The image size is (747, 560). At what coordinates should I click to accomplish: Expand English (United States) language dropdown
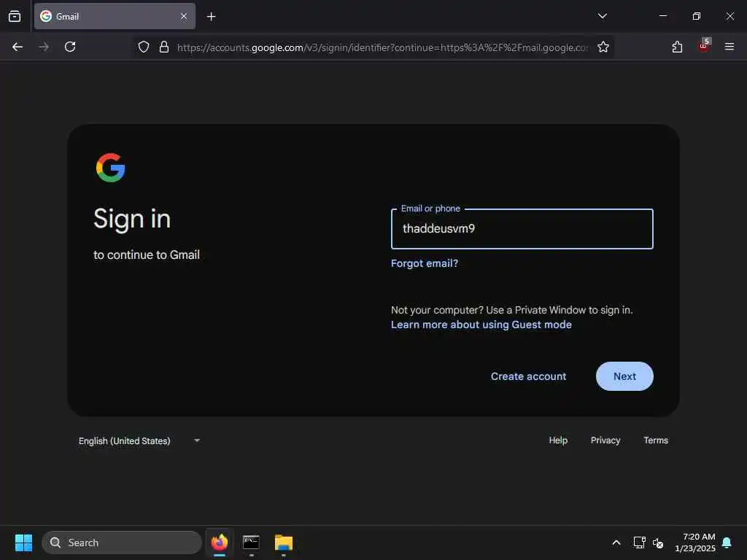[139, 441]
